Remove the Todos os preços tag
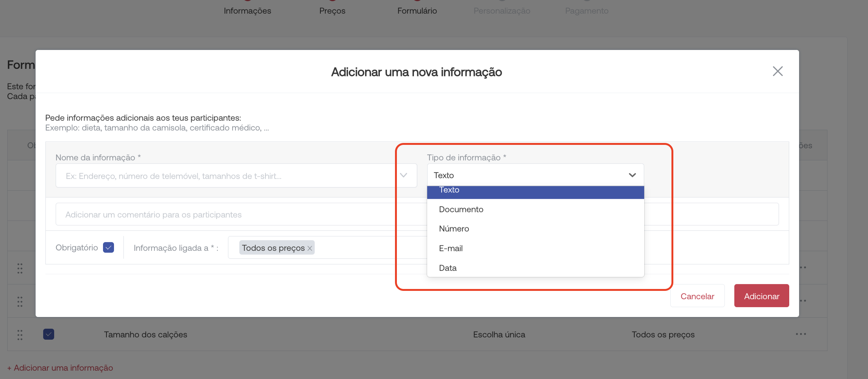 310,248
